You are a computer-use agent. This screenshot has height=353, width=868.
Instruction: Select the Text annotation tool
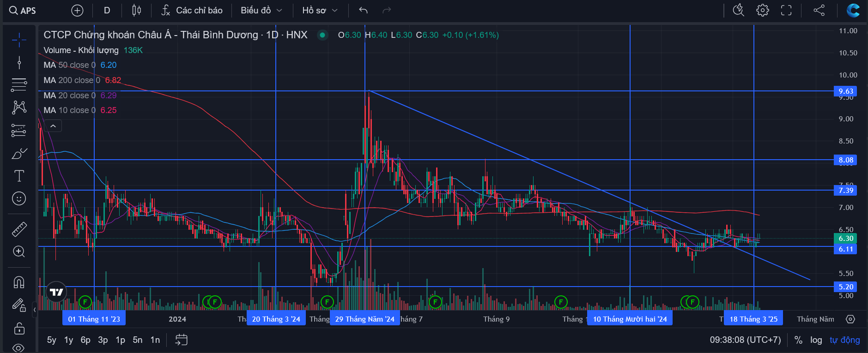click(19, 176)
